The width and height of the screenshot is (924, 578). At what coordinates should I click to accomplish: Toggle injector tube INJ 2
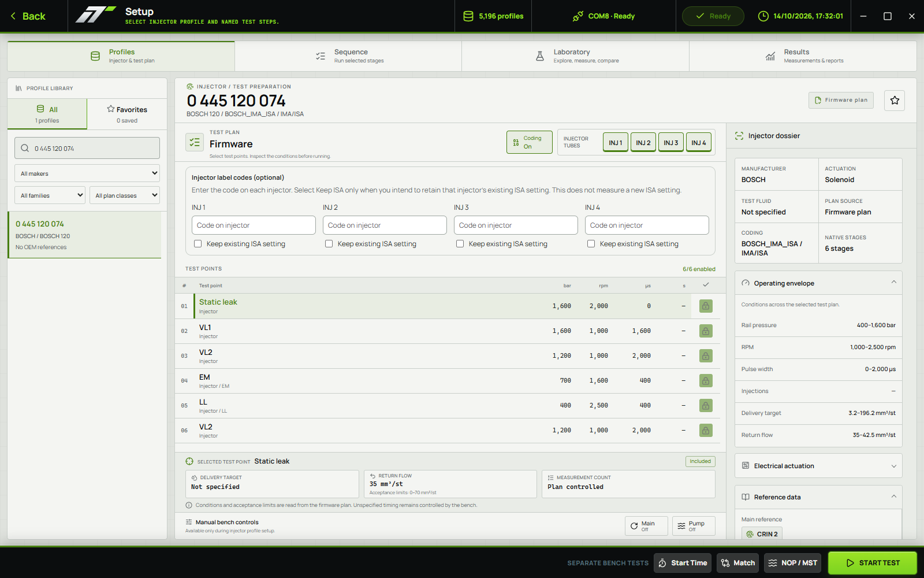[643, 142]
